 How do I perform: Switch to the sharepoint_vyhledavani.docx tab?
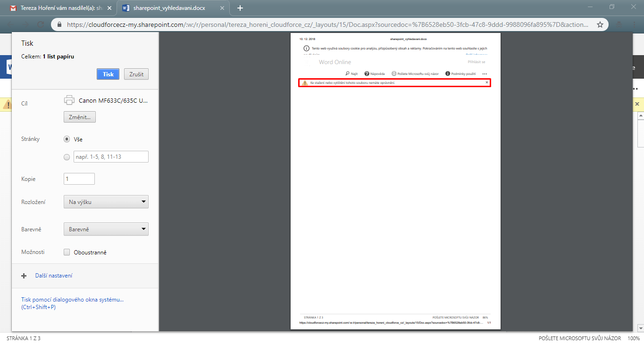169,8
